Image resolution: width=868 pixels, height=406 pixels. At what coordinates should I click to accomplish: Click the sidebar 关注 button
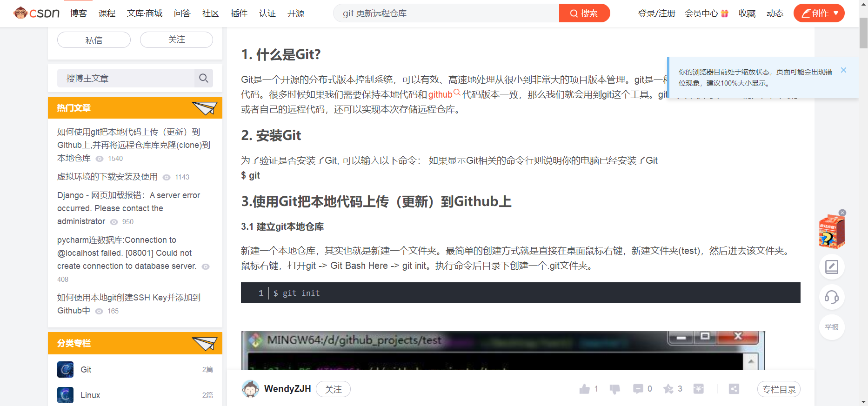[176, 40]
